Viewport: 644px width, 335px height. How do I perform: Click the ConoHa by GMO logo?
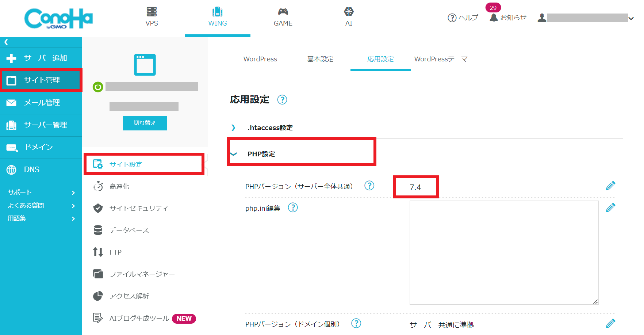tap(58, 18)
